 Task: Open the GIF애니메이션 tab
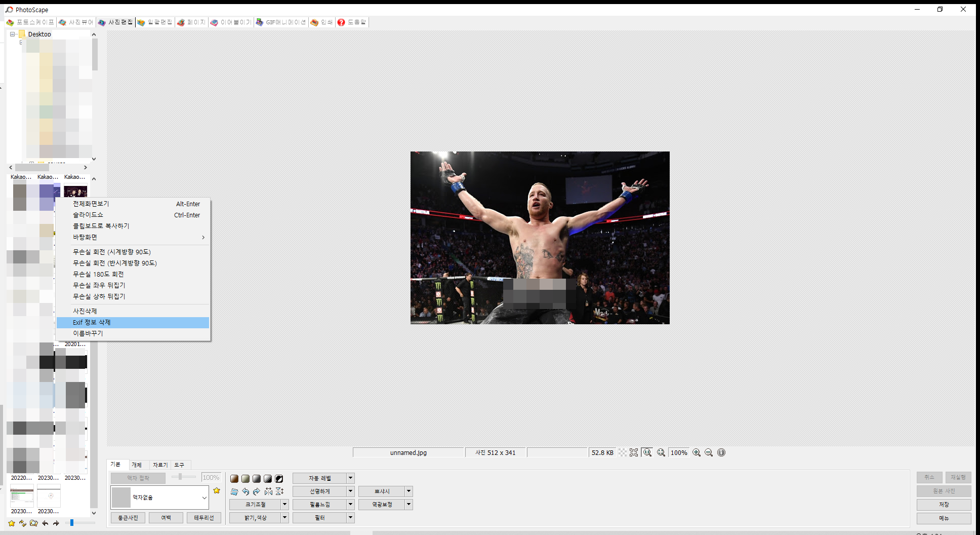[281, 22]
